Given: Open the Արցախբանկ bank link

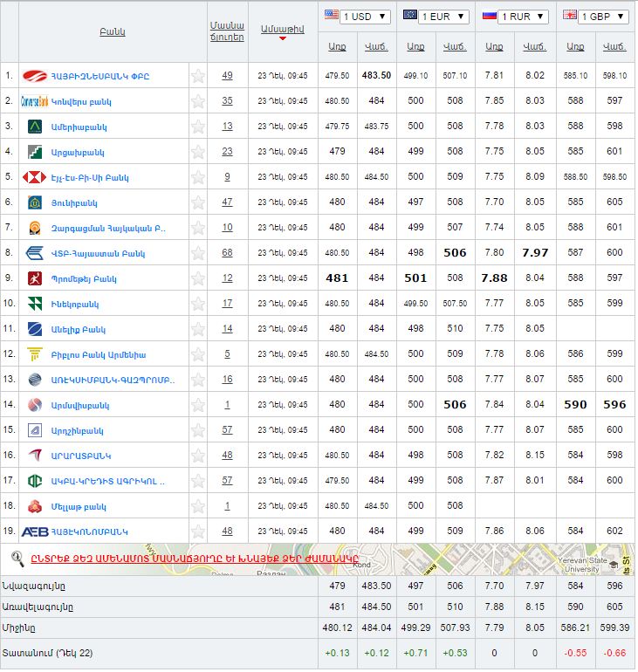Looking at the screenshot, I should point(78,152).
